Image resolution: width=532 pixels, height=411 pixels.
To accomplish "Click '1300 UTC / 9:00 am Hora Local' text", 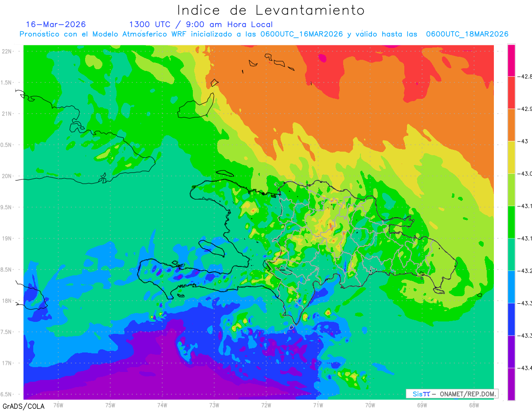I will point(201,24).
